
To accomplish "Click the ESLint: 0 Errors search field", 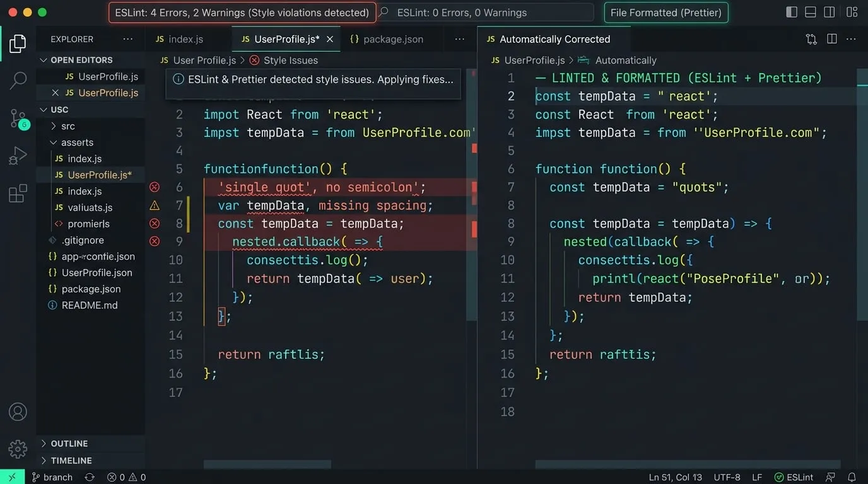I will coord(484,13).
